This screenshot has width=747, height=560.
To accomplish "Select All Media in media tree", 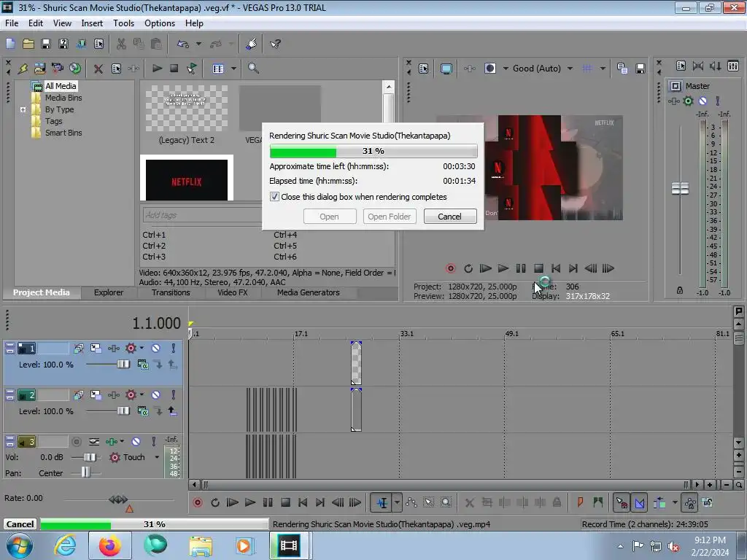I will pos(61,86).
